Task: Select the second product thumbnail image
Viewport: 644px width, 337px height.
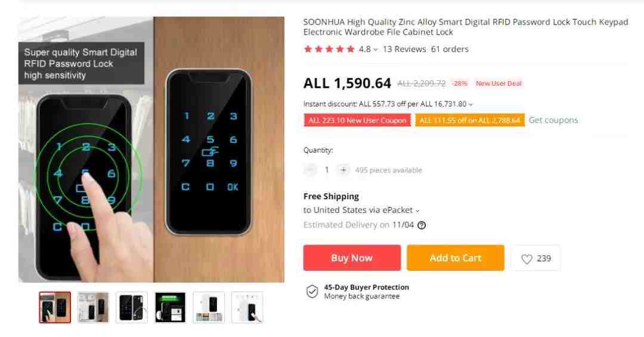Action: [93, 307]
